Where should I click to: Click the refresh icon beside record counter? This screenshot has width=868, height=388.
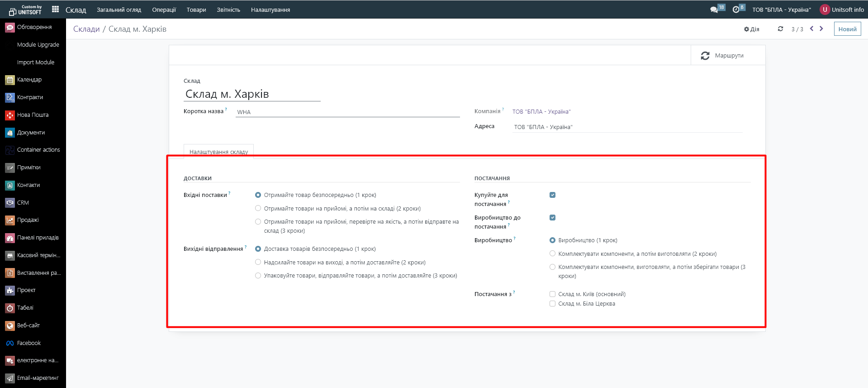tap(780, 29)
